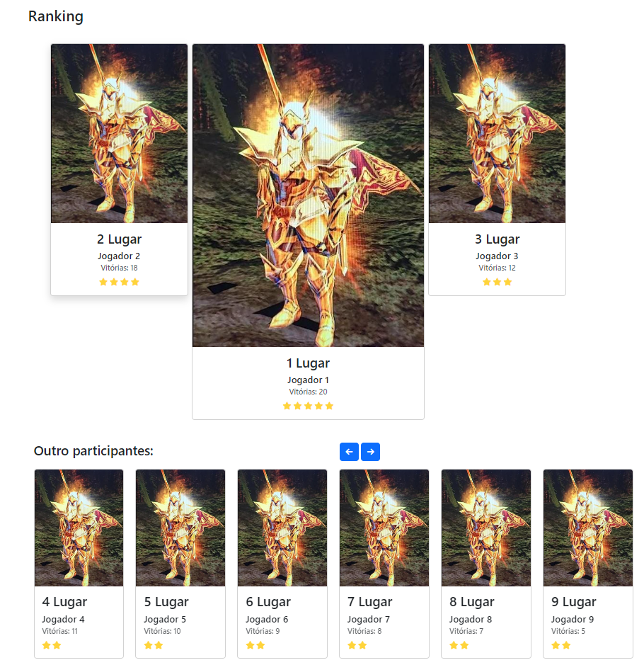Click the left arrow carousel button
Image resolution: width=644 pixels, height=665 pixels.
349,452
